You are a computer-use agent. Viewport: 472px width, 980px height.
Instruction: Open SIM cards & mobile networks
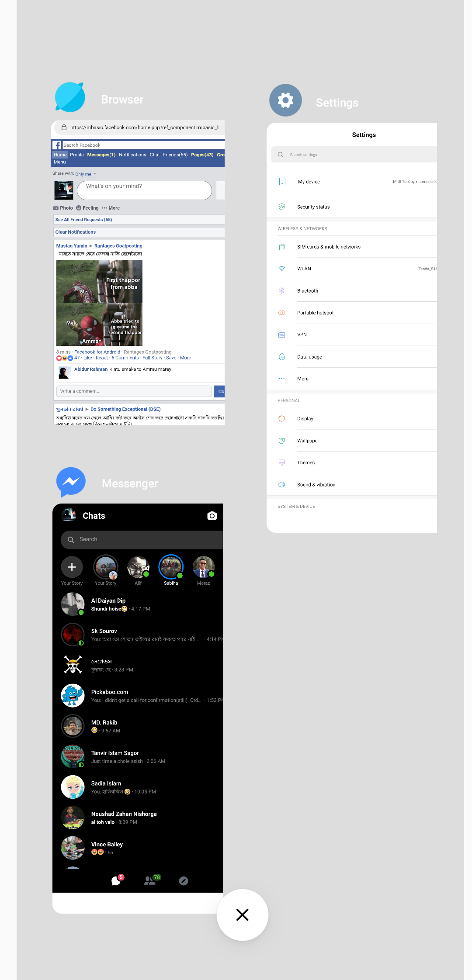(352, 247)
